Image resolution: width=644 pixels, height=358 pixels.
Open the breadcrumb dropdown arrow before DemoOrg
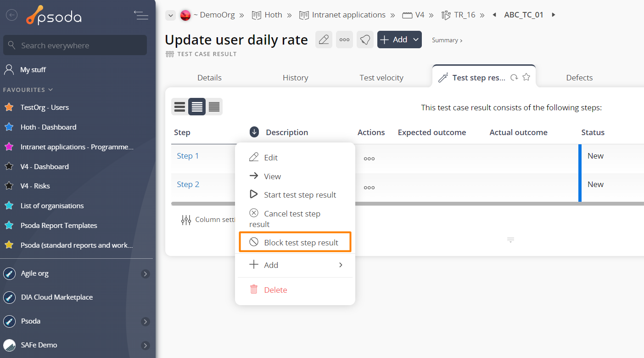pyautogui.click(x=170, y=15)
